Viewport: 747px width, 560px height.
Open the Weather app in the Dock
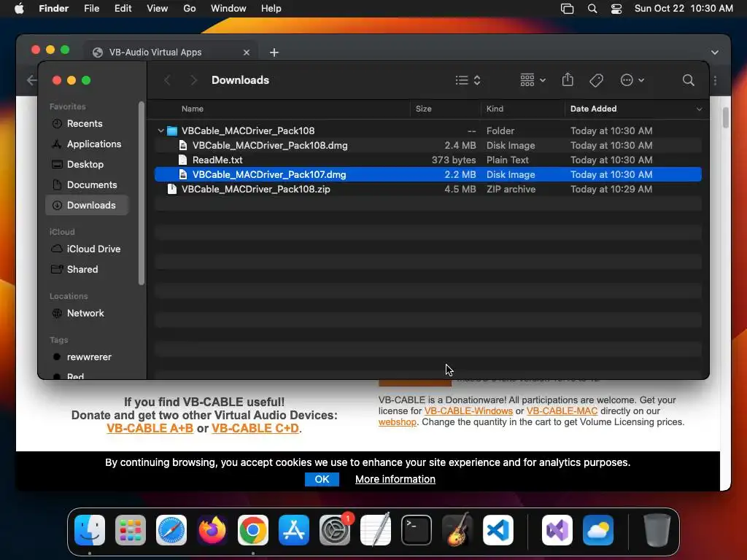click(598, 530)
